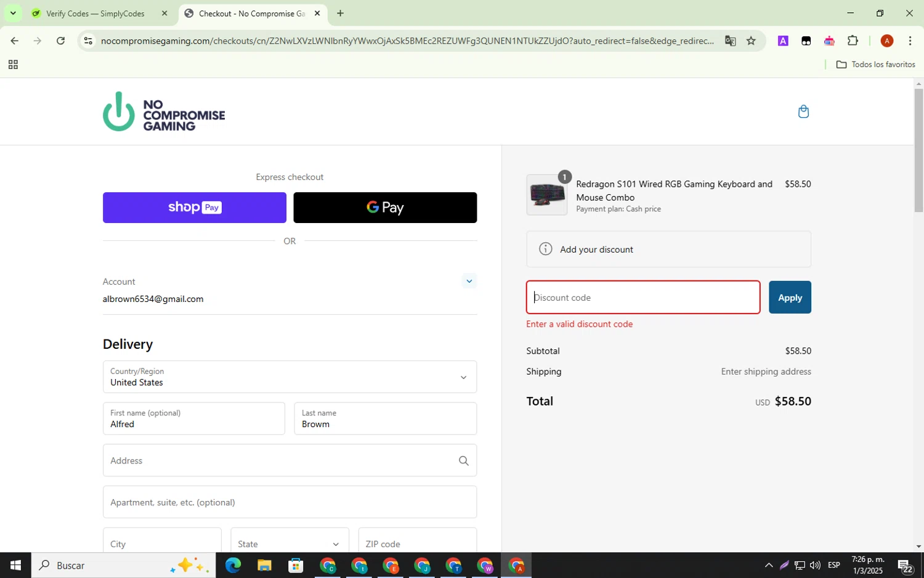924x578 pixels.
Task: Close the Checkout tab
Action: pos(317,13)
